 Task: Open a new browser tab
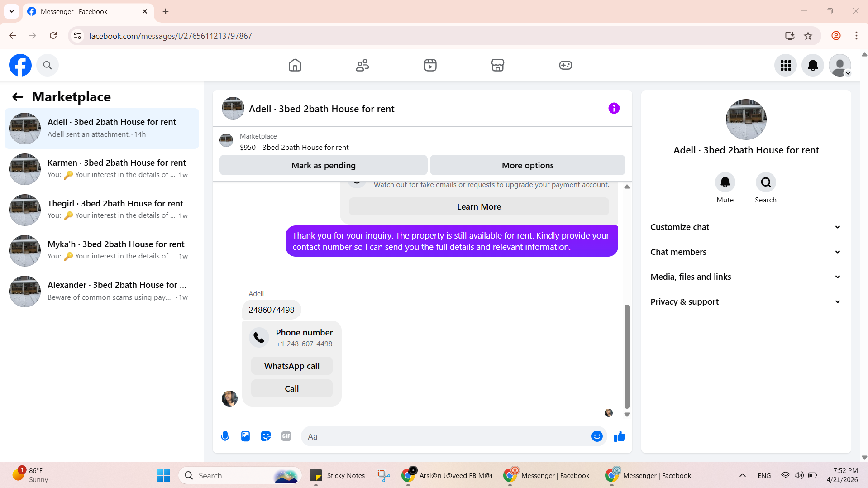click(x=166, y=11)
